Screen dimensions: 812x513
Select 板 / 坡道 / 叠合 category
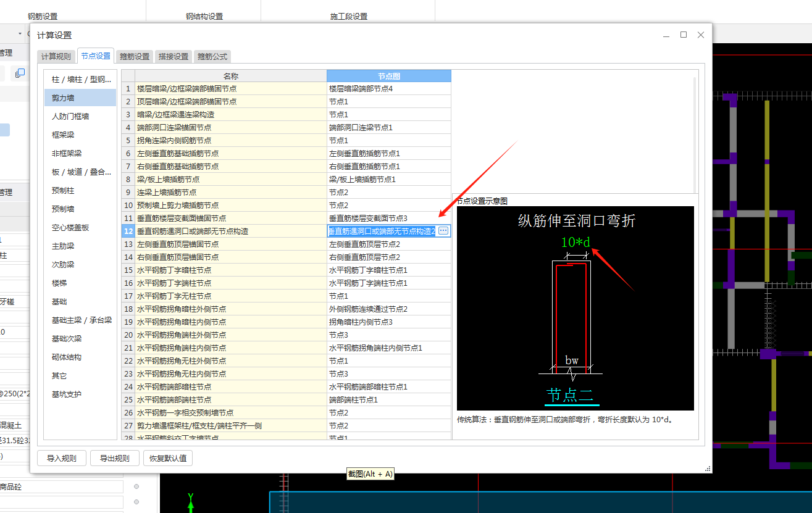80,172
